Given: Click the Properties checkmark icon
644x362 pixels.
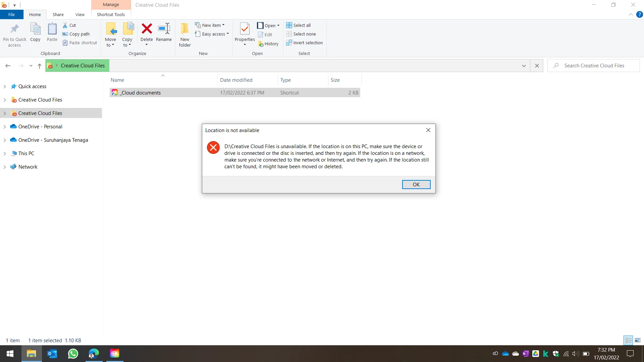Looking at the screenshot, I should click(245, 29).
